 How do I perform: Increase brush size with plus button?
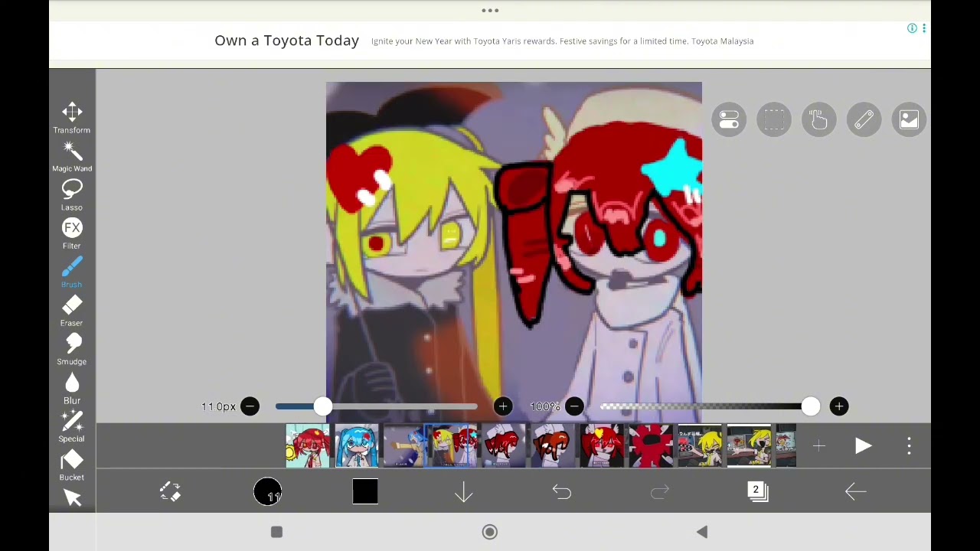503,406
